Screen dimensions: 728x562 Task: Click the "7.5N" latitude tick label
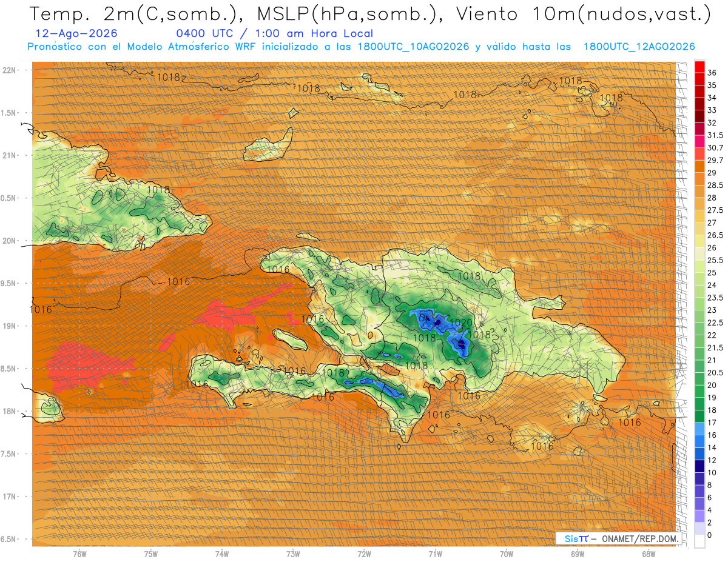(x=8, y=453)
